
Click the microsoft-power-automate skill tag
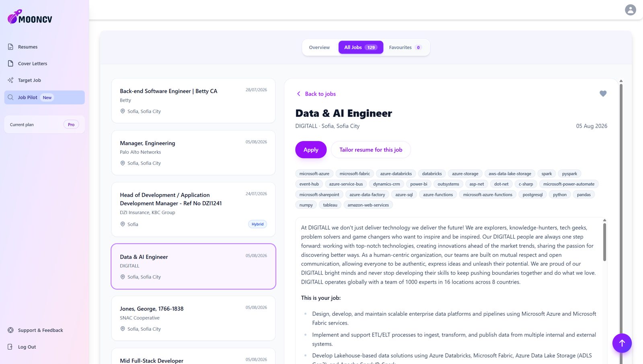pyautogui.click(x=569, y=184)
